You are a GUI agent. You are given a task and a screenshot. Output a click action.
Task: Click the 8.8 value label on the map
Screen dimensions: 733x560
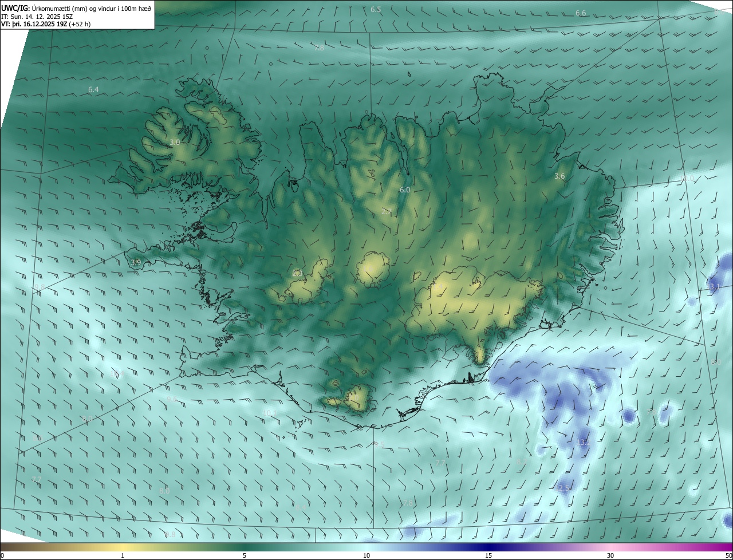[x=170, y=535]
